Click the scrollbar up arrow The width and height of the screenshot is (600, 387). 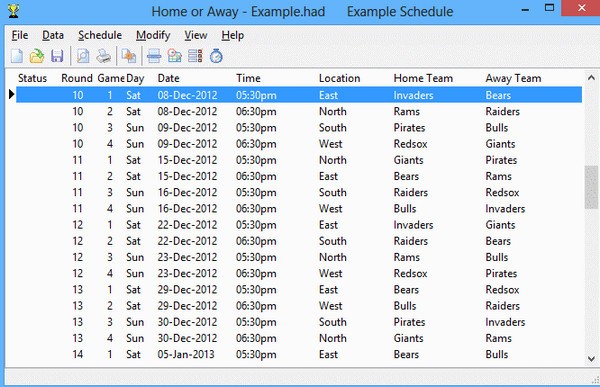pos(591,78)
